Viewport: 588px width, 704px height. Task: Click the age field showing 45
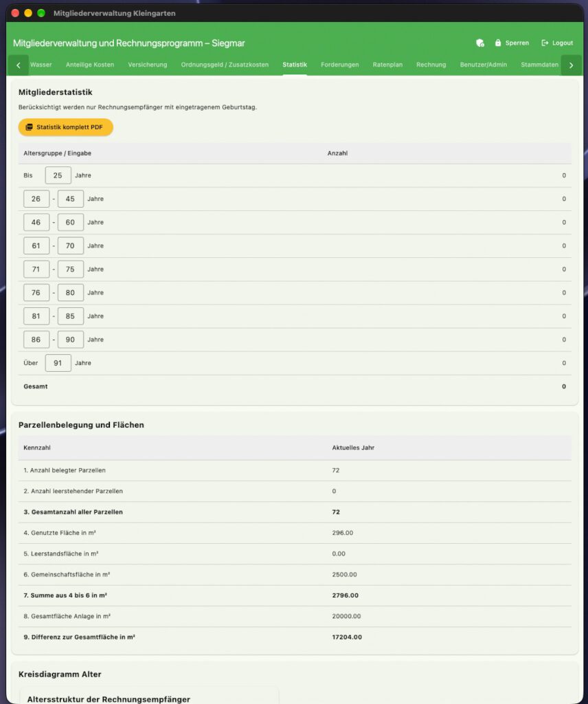point(71,199)
